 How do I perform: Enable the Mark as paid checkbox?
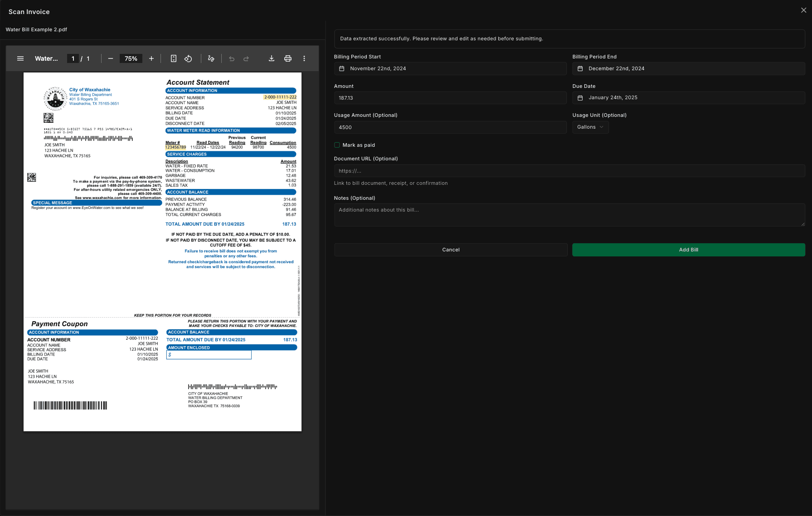[337, 145]
